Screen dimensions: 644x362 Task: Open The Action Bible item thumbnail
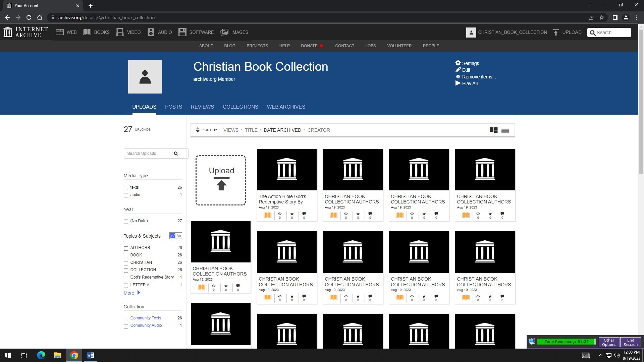pos(287,170)
